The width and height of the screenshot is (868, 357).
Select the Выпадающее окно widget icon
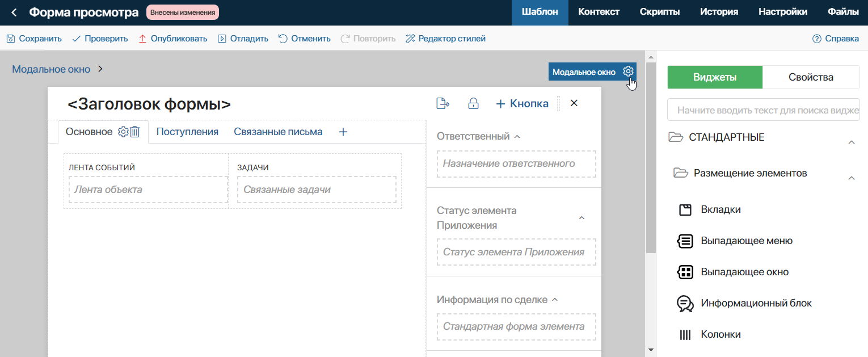(x=685, y=272)
